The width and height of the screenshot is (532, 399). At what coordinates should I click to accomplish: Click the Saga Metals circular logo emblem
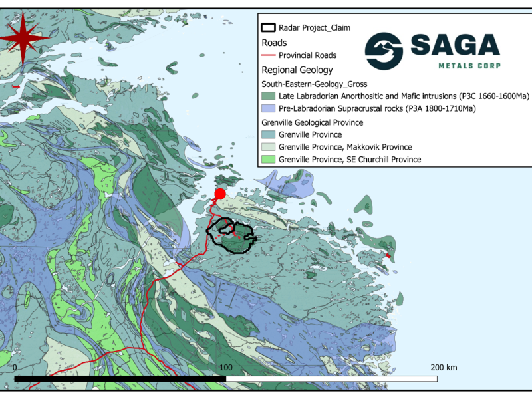point(384,51)
